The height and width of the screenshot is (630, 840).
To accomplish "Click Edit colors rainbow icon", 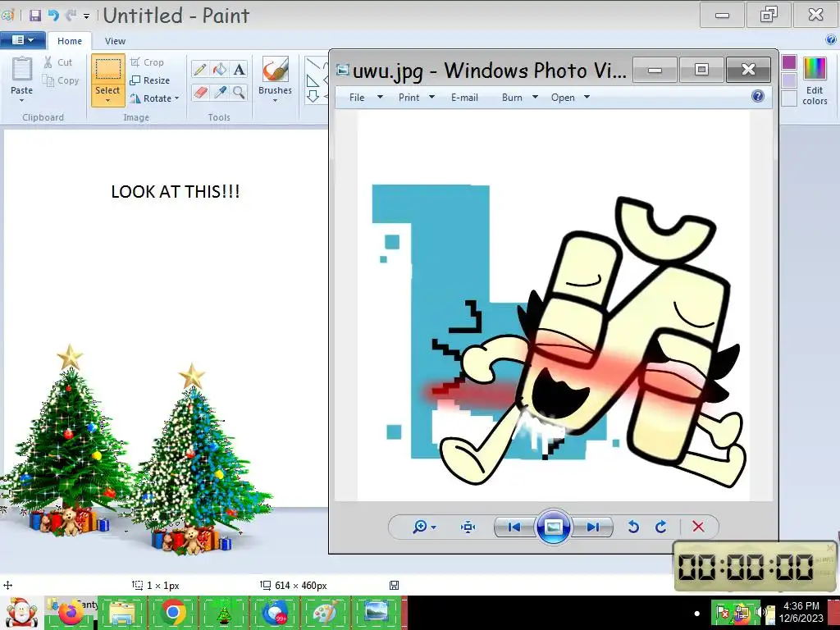I will pyautogui.click(x=815, y=69).
